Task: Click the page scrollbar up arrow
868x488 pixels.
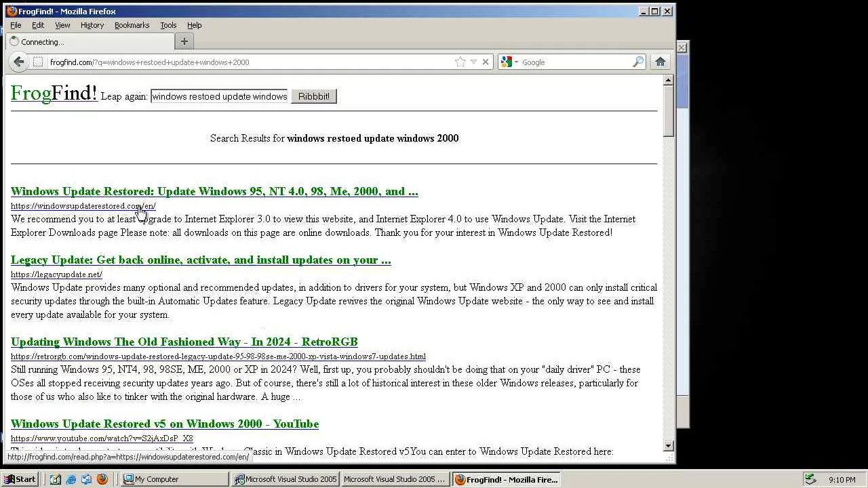Action: point(669,80)
